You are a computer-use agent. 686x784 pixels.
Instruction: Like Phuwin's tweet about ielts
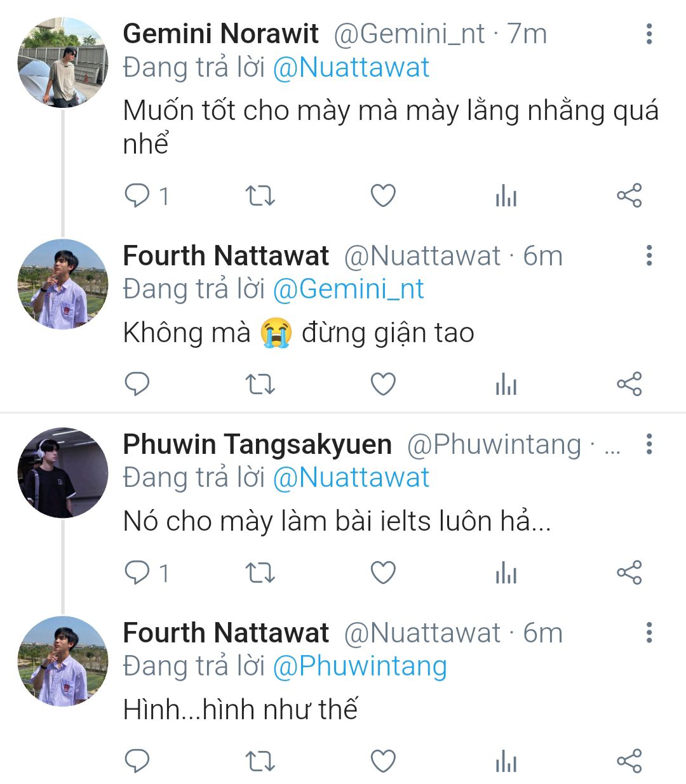pos(383,573)
